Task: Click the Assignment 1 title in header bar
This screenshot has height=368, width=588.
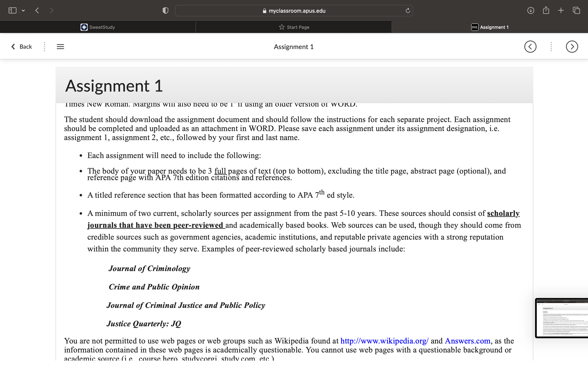Action: point(294,47)
